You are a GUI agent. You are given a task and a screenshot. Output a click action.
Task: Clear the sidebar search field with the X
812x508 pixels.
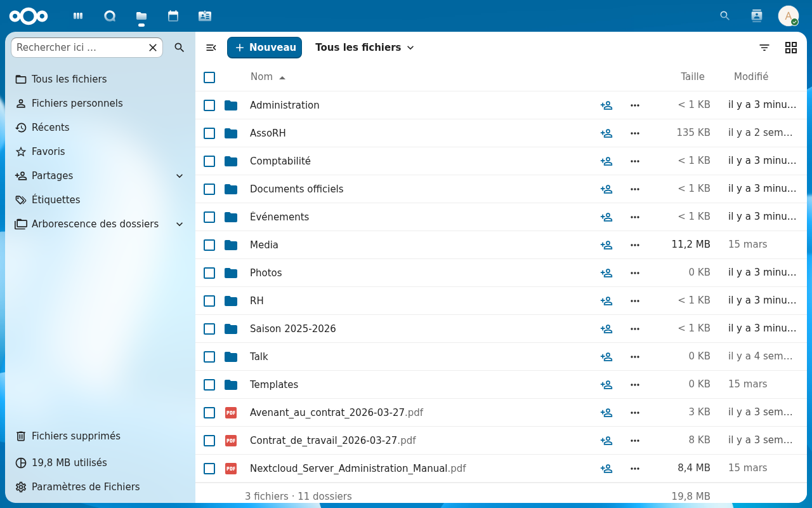click(153, 48)
